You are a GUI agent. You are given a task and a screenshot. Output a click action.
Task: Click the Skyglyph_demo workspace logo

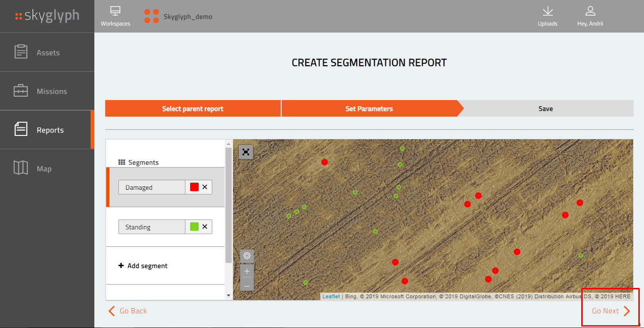click(x=151, y=16)
